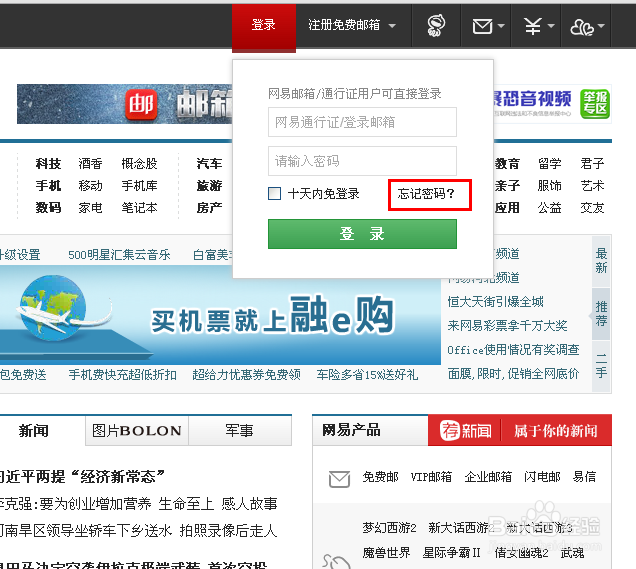Screen dimensions: 636x569
Task: Open the yen payment icon in top bar
Action: [533, 26]
